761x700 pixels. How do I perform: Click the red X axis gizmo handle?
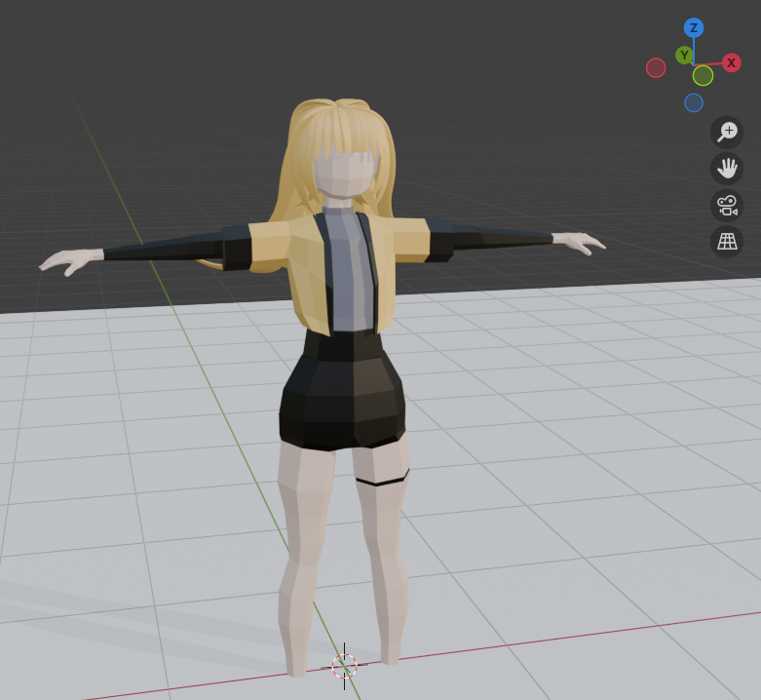(x=732, y=62)
